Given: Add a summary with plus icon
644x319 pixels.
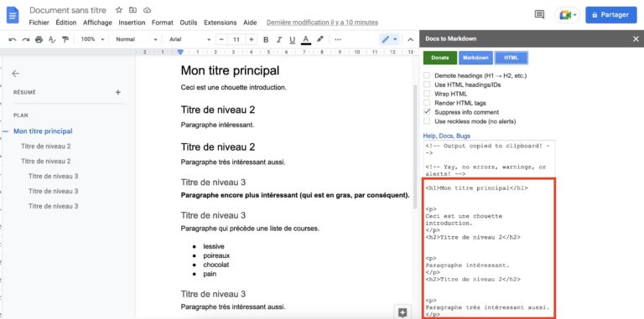Looking at the screenshot, I should [x=118, y=92].
